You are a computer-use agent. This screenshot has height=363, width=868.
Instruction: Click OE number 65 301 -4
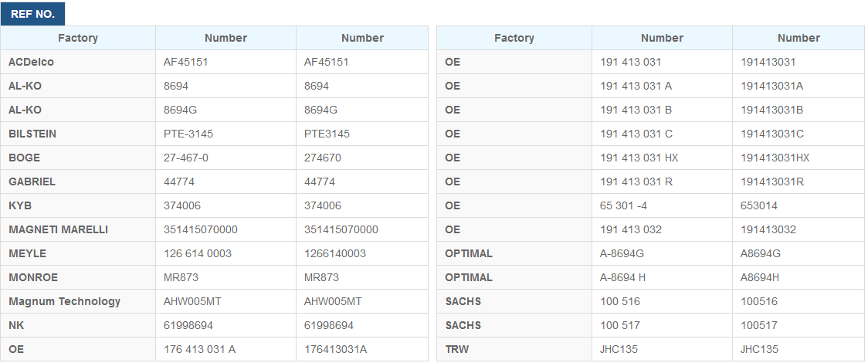(623, 205)
